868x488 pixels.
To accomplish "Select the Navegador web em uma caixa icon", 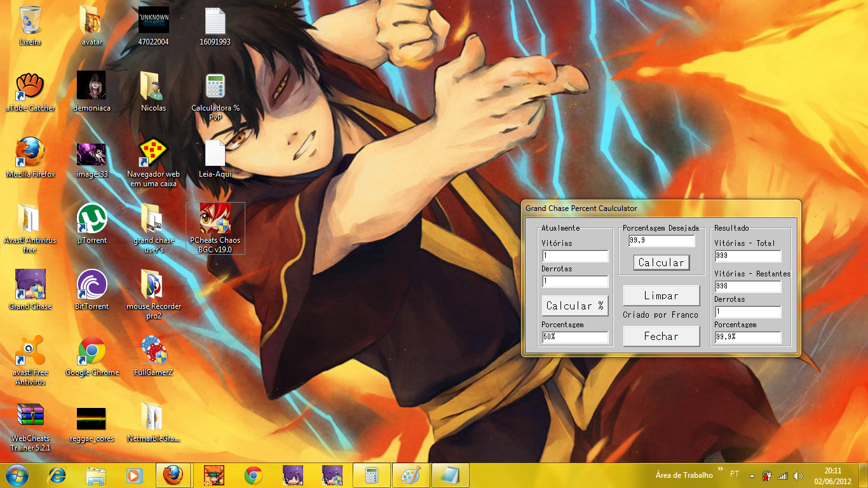I will (x=153, y=163).
